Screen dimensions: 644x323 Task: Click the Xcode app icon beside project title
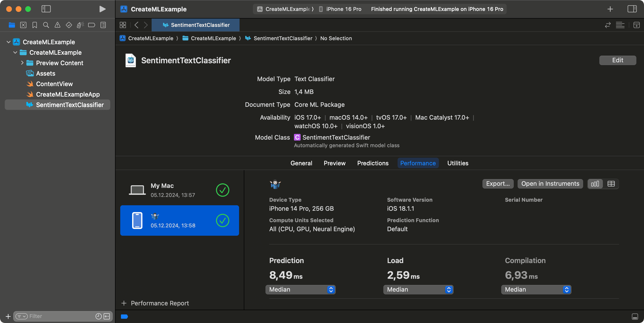click(124, 9)
